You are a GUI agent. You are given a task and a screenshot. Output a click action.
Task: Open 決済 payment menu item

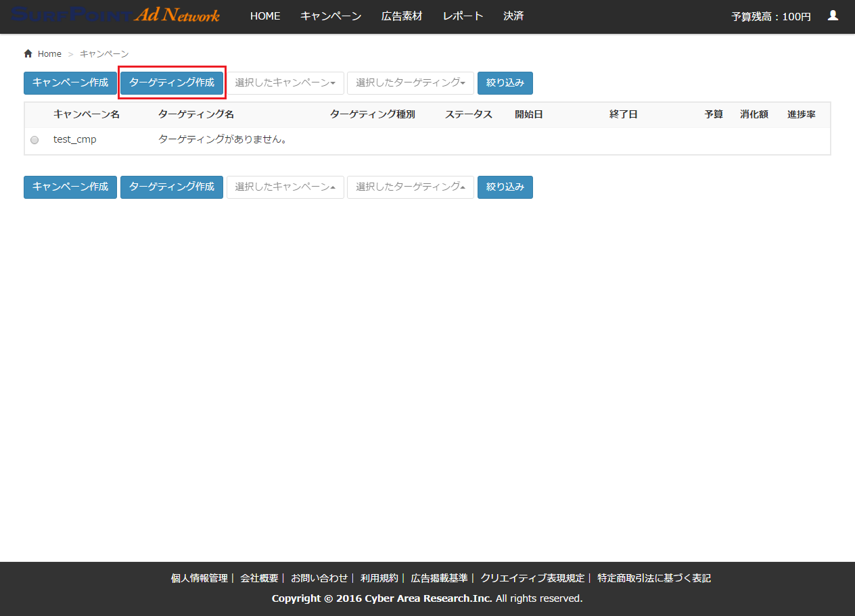point(513,16)
